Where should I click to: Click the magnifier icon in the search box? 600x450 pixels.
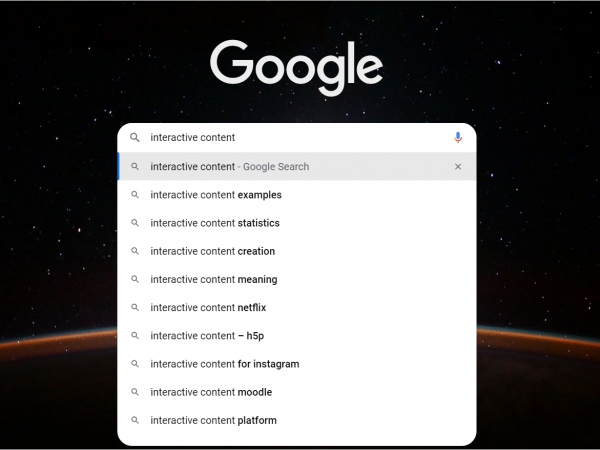(135, 138)
